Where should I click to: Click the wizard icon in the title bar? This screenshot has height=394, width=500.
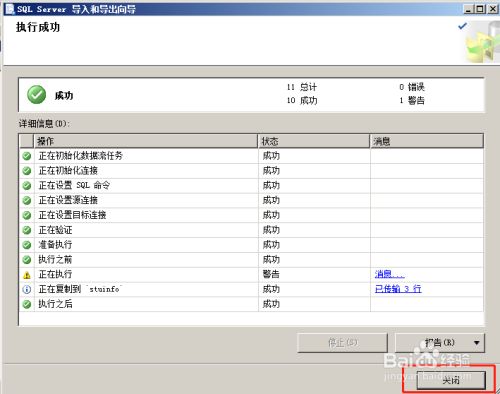point(9,9)
